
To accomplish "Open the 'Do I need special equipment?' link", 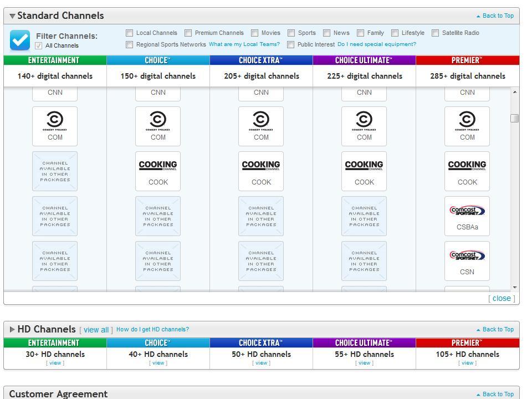I will point(377,44).
